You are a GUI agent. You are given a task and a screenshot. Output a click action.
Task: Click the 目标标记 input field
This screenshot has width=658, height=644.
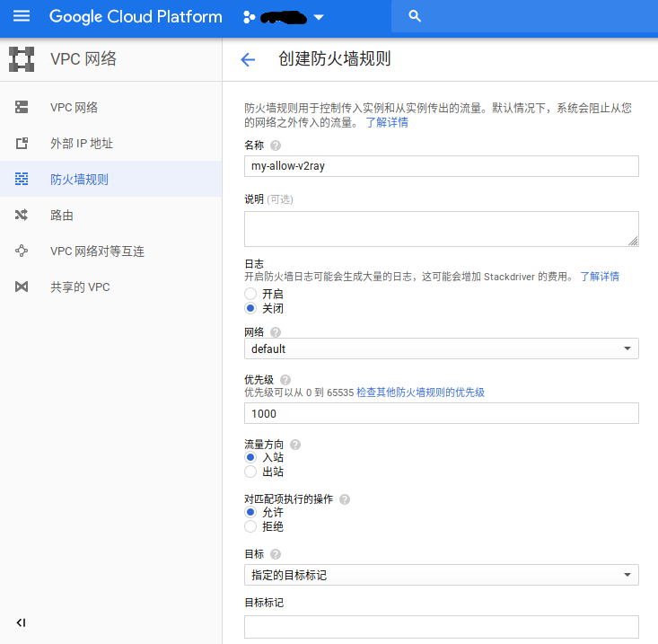click(x=441, y=627)
